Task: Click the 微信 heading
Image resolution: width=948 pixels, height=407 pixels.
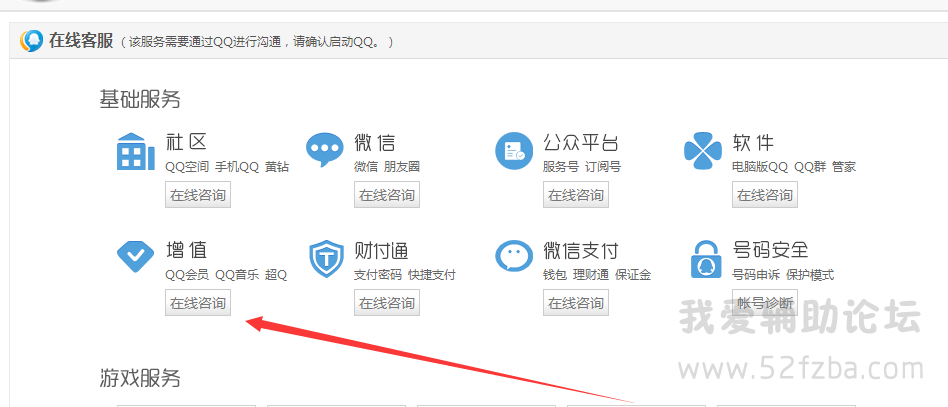Action: coord(375,143)
